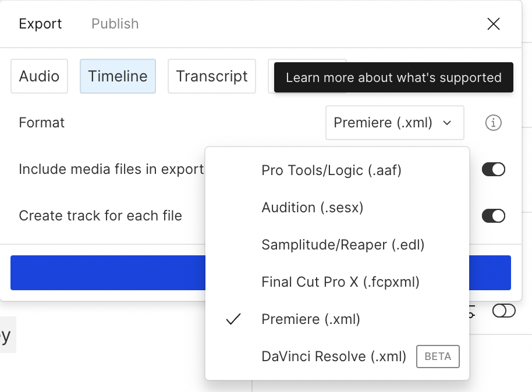Viewport: 532px width, 392px height.
Task: Click the BETA badge next to DaVinci Resolve
Action: [x=438, y=357]
